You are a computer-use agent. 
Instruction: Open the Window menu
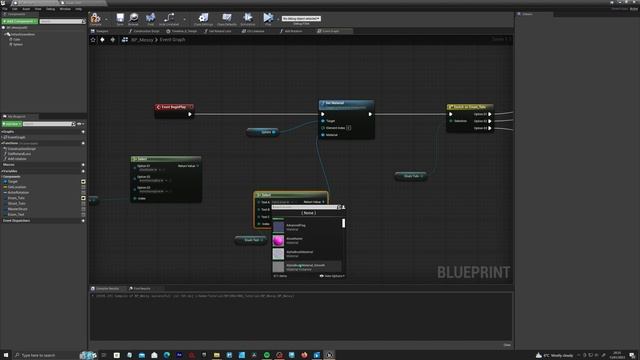(x=65, y=9)
